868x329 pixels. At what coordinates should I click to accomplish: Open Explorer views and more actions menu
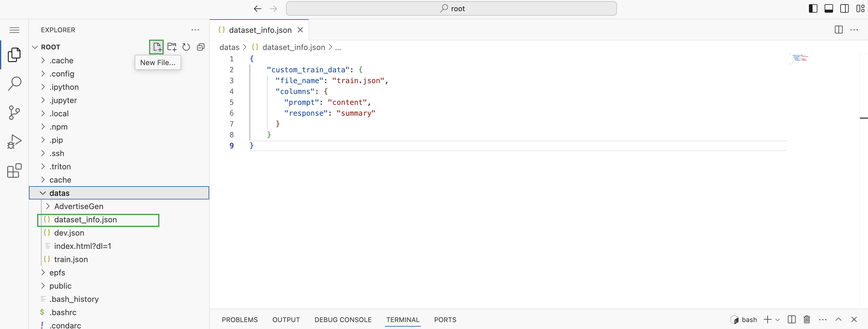point(195,30)
